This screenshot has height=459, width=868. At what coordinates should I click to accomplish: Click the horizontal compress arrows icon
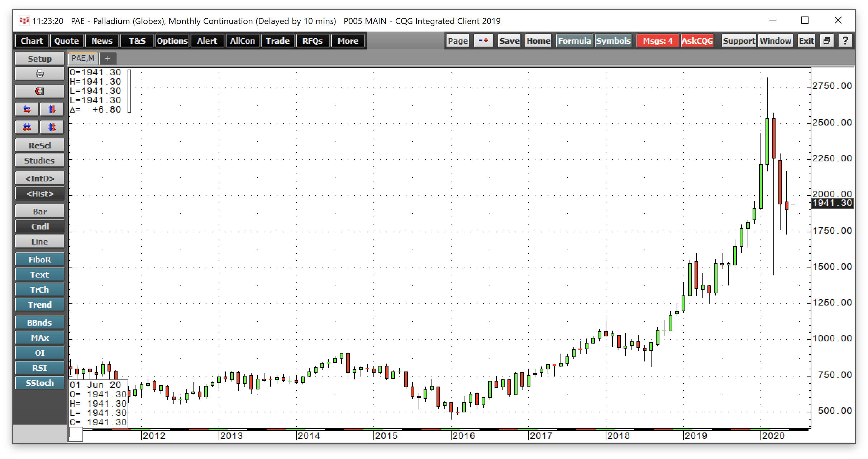tap(27, 127)
